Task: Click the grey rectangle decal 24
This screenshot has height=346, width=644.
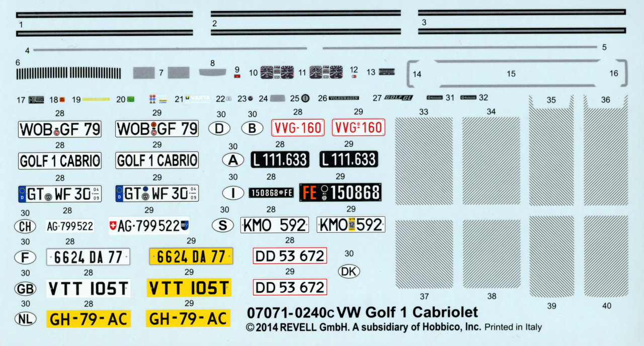Action: pyautogui.click(x=278, y=99)
